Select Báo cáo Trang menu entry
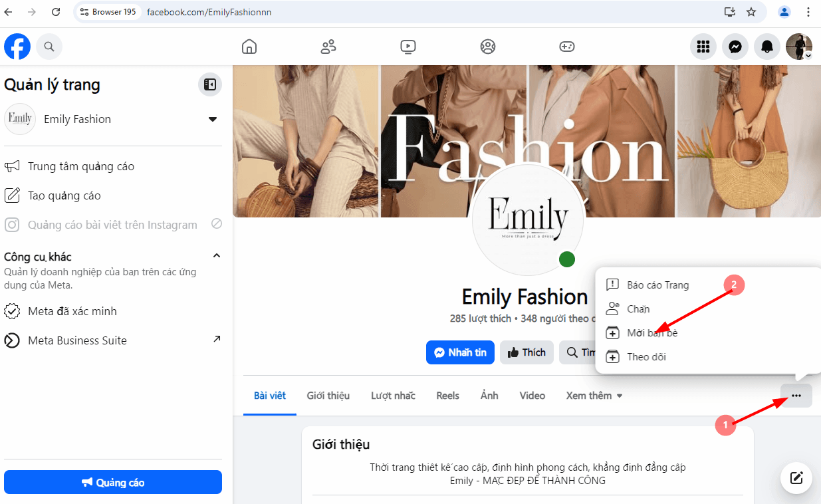This screenshot has width=821, height=504. (x=708, y=285)
